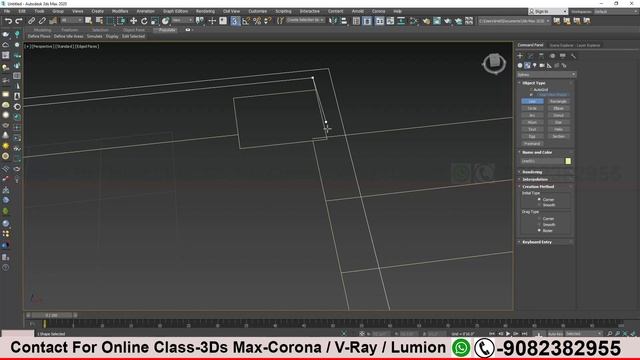Click the object color swatch
The image size is (640, 360).
pyautogui.click(x=568, y=161)
